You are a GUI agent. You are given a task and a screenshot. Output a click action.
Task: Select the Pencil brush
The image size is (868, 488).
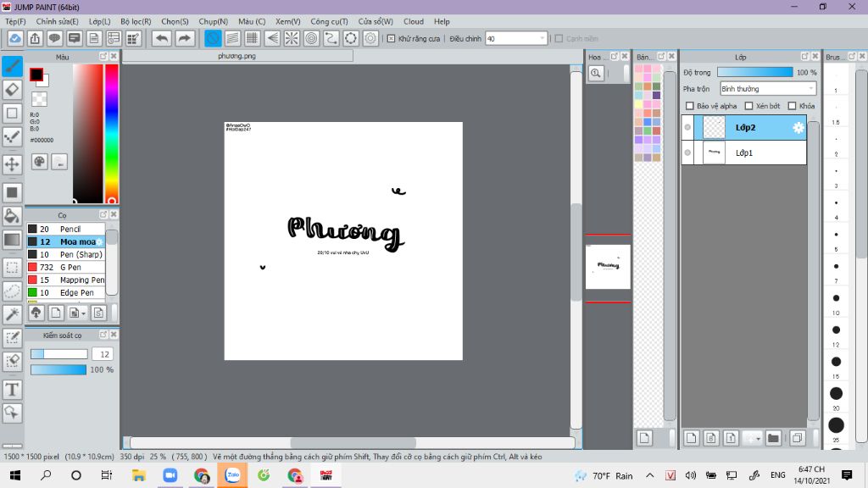[66, 229]
